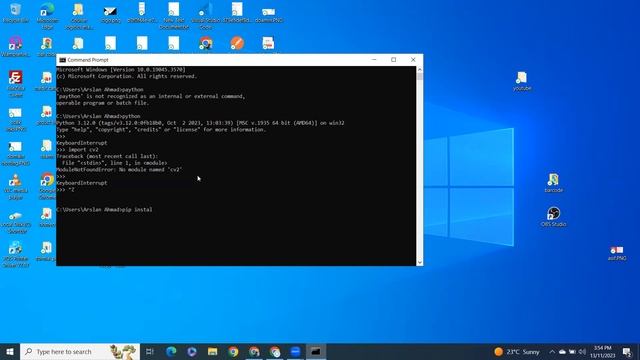Select the network icon in system tray
This screenshot has width=640, height=360.
click(x=572, y=351)
